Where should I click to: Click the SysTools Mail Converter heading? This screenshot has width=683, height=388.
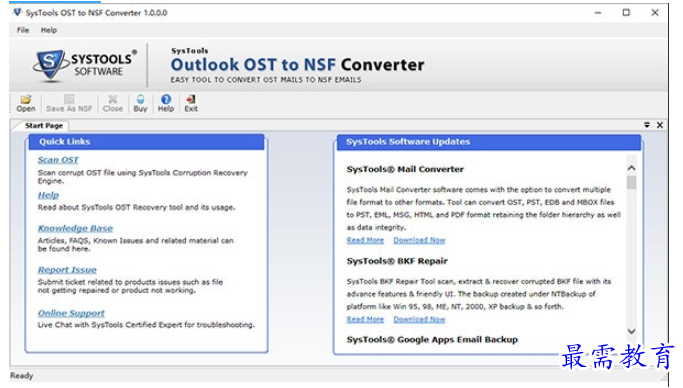(x=405, y=169)
